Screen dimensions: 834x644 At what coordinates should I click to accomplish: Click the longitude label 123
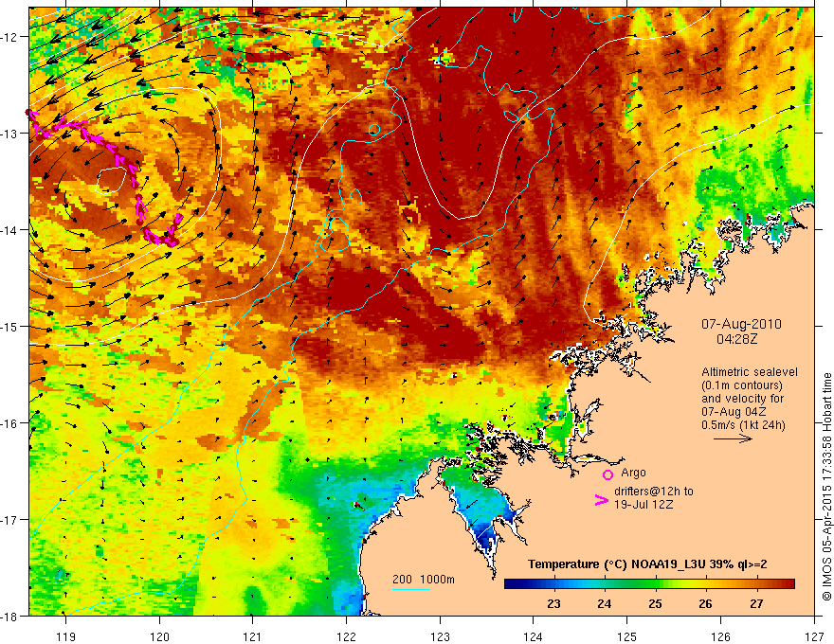440,636
